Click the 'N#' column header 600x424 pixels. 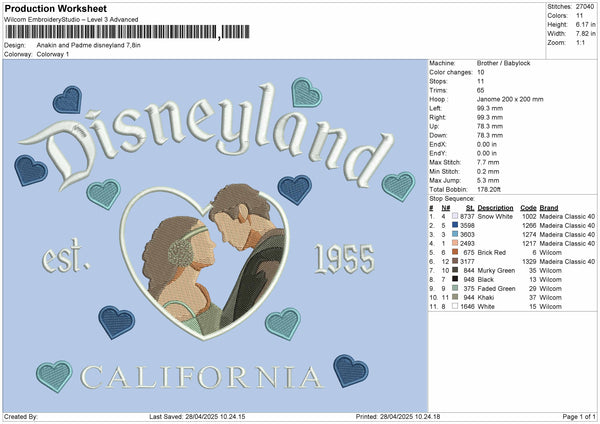pos(445,208)
